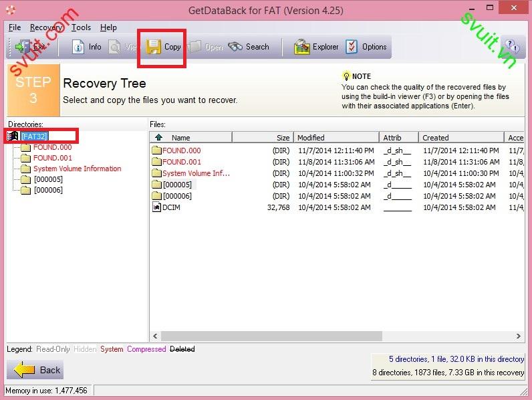Viewport: 532px width, 400px height.
Task: Click the System legend label
Action: pos(112,349)
